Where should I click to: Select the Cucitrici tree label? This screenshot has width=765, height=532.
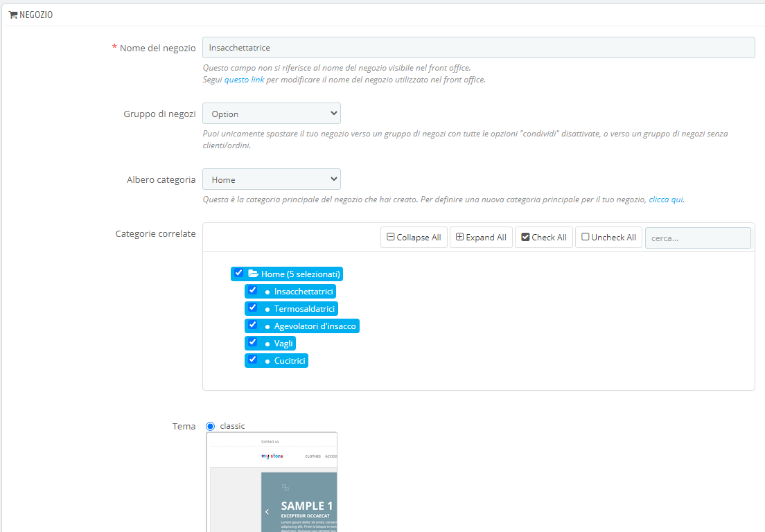point(290,361)
